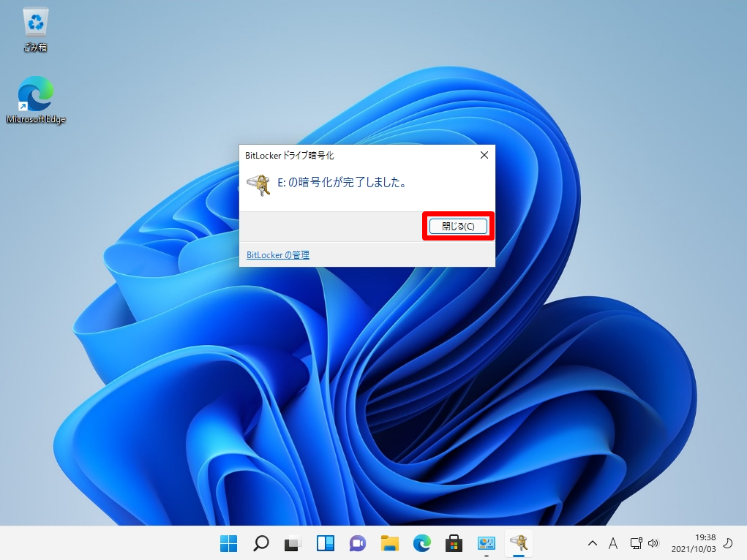Image resolution: width=747 pixels, height=560 pixels.
Task: Open the Windows Start menu
Action: [229, 543]
